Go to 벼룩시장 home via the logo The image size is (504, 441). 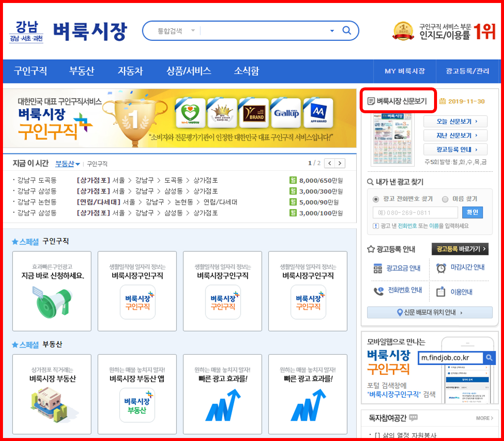point(90,32)
